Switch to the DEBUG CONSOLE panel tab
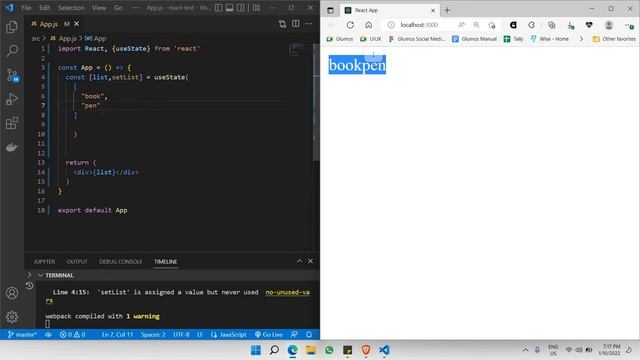This screenshot has height=360, width=640. coord(121,262)
